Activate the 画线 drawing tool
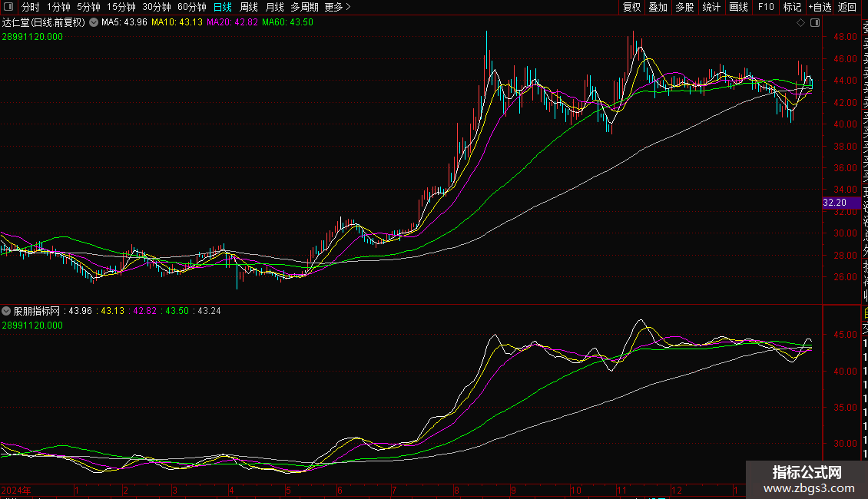Screen dimensions: 868x499 coord(738,7)
